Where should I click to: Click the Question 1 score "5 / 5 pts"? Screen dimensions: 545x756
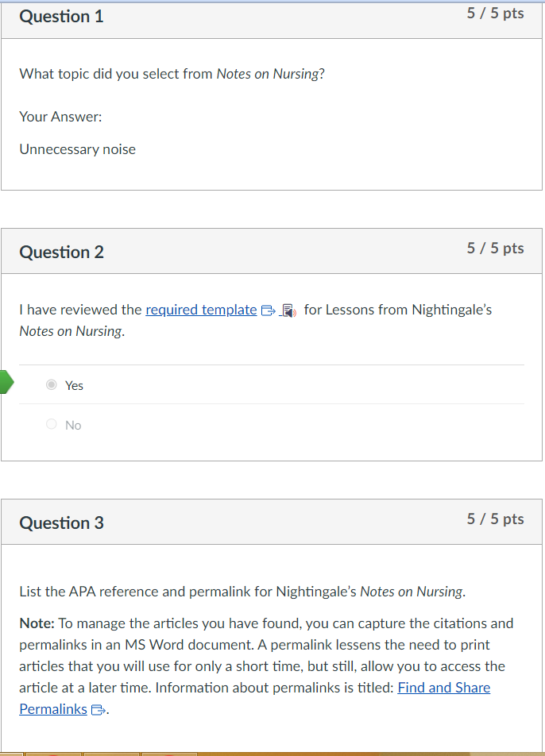(x=496, y=13)
